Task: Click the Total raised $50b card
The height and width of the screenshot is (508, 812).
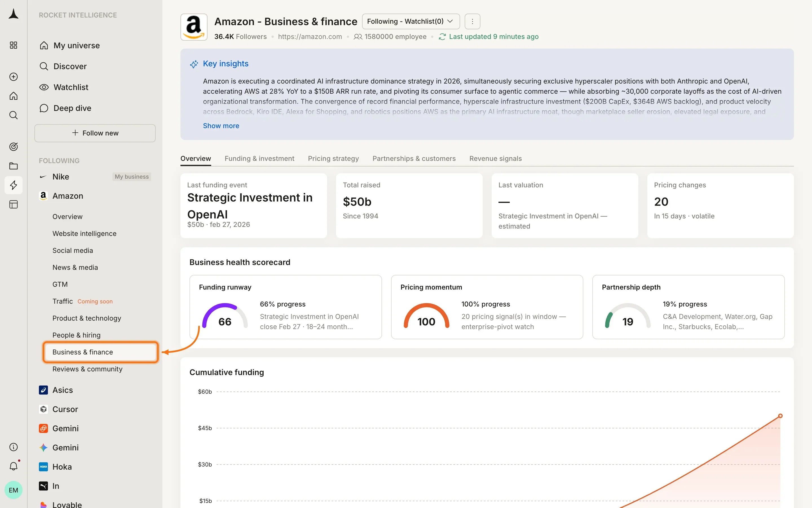Action: click(x=409, y=206)
